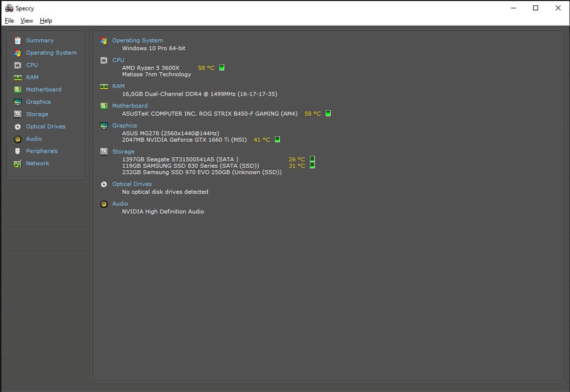Click the Peripherals mouse icon in sidebar
The width and height of the screenshot is (570, 392).
tap(17, 151)
